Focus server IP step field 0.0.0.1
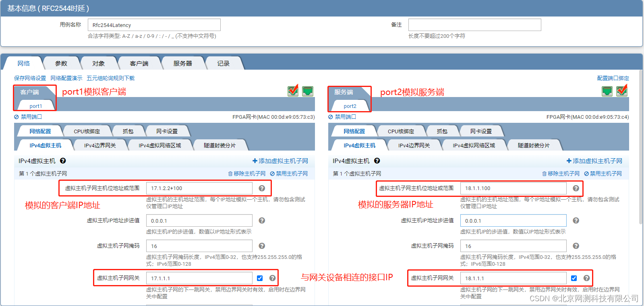 point(514,221)
